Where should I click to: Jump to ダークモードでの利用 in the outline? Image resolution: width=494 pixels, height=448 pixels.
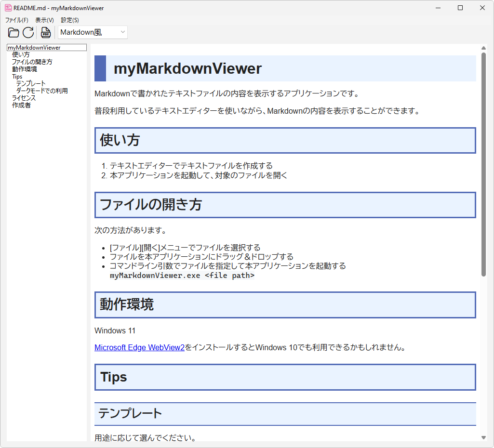(x=42, y=91)
